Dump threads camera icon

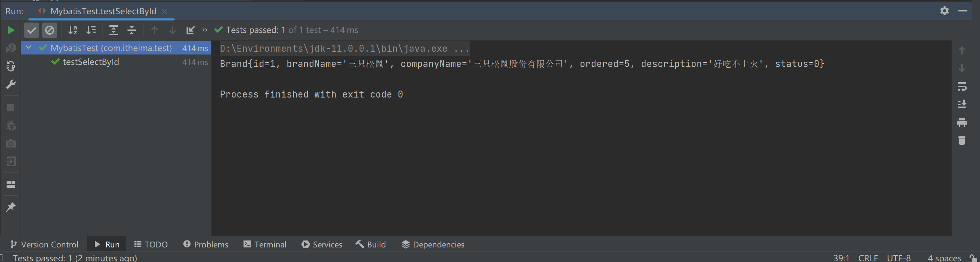[11, 143]
